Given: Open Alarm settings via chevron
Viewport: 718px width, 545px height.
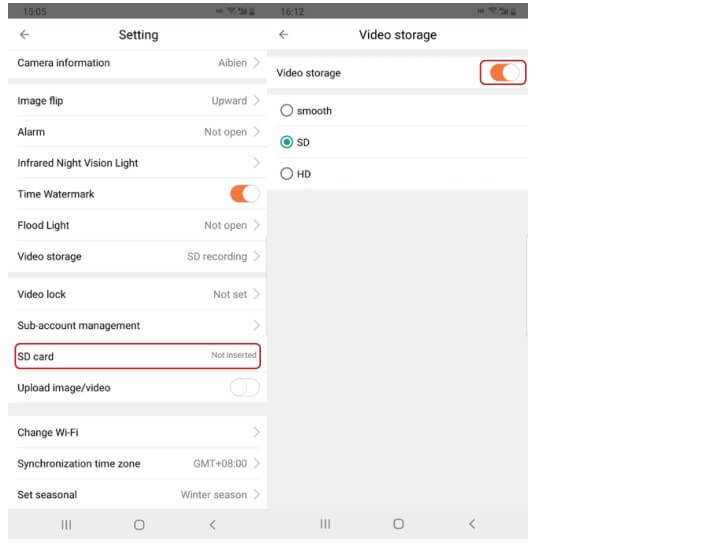Looking at the screenshot, I should pyautogui.click(x=256, y=132).
